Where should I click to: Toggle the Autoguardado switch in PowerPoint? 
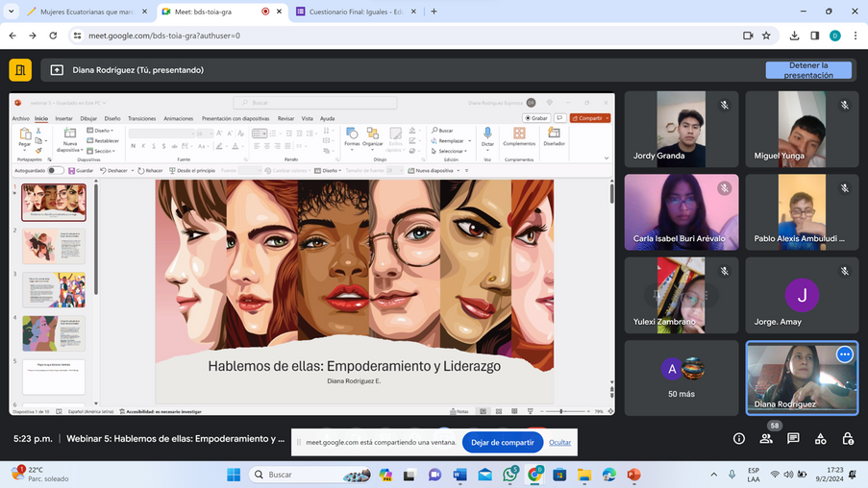coord(56,171)
